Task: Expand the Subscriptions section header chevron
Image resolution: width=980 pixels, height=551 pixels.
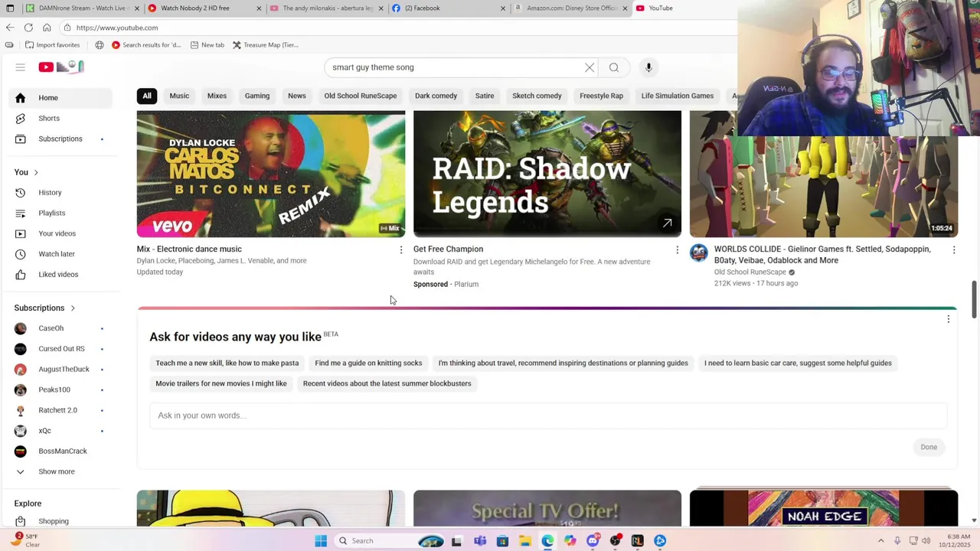Action: pos(73,308)
